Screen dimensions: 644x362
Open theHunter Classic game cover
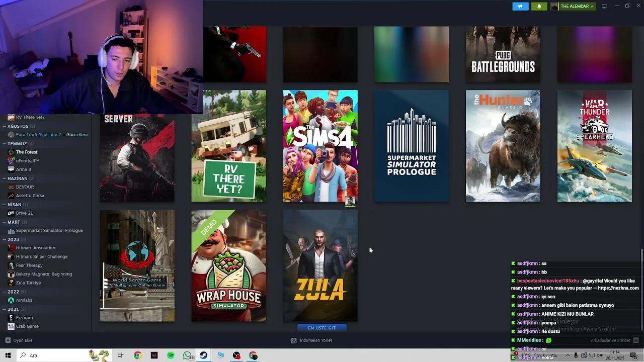[503, 146]
